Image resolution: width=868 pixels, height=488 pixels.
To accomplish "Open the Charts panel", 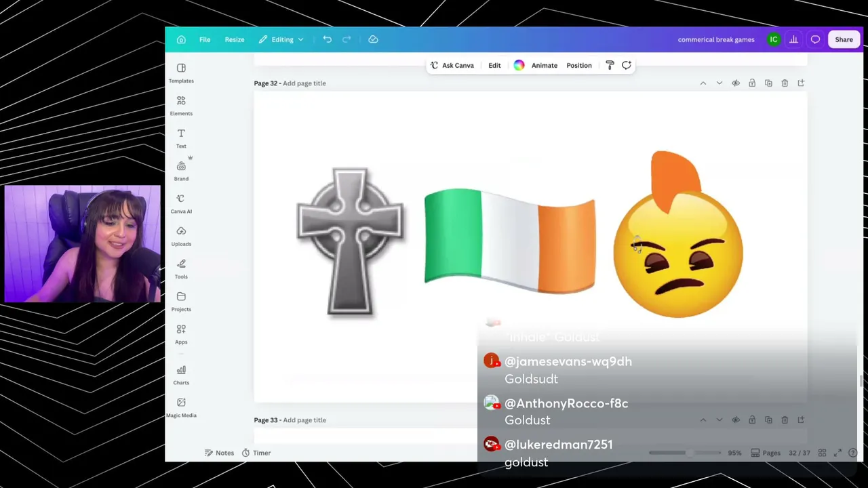I will pyautogui.click(x=181, y=375).
